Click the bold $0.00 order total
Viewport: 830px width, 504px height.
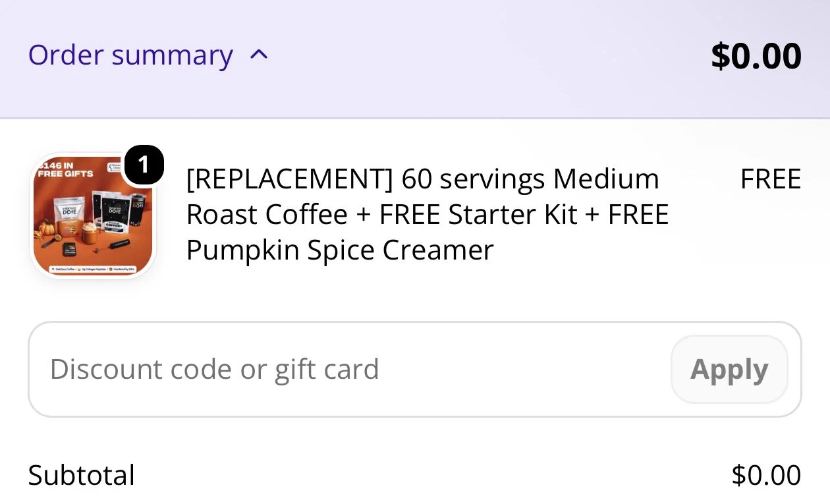pyautogui.click(x=756, y=55)
